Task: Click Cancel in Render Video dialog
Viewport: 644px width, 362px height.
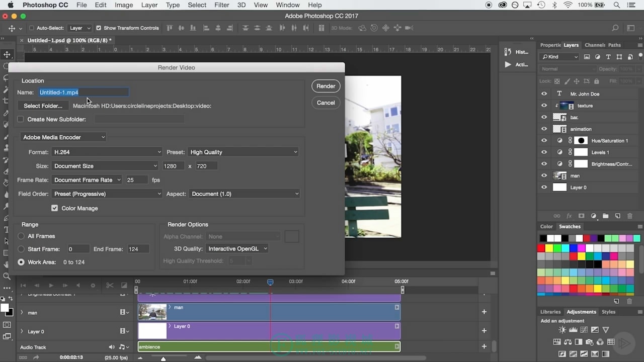Action: [x=326, y=103]
